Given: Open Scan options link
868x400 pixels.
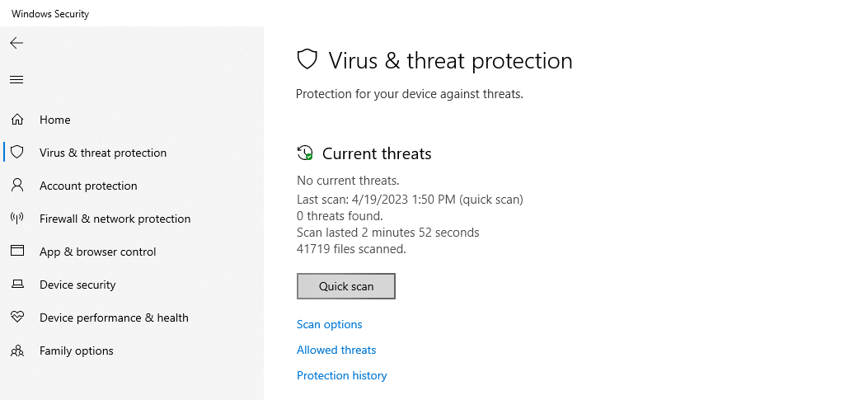Looking at the screenshot, I should pyautogui.click(x=330, y=324).
